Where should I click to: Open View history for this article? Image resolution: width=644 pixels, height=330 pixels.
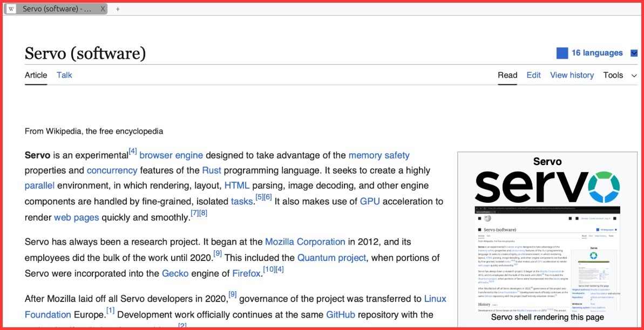572,75
